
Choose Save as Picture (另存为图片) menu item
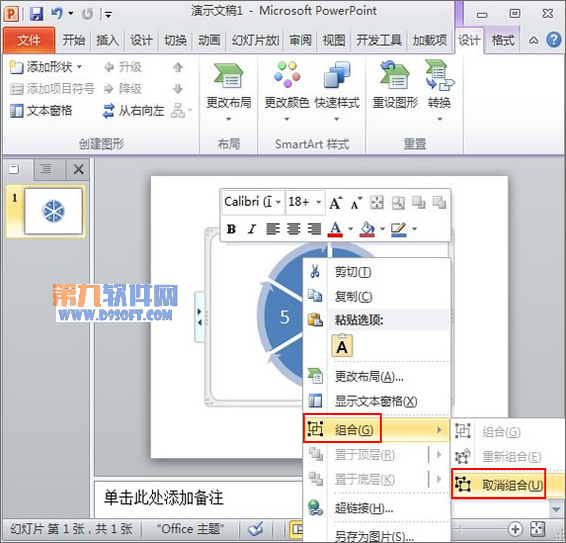tap(377, 535)
